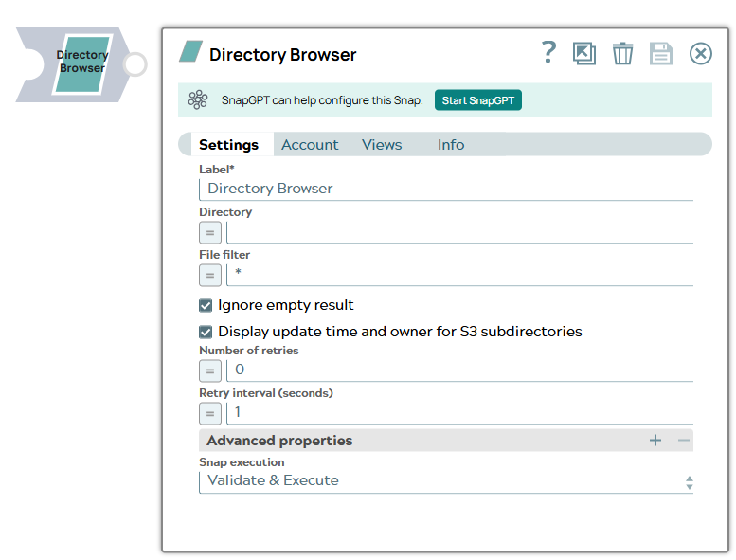Uncheck Ignore empty result checkbox
Image resolution: width=736 pixels, height=560 pixels.
(206, 306)
